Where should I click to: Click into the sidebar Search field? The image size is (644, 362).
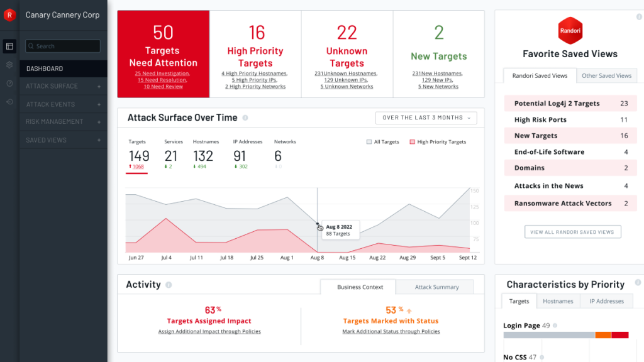[63, 46]
